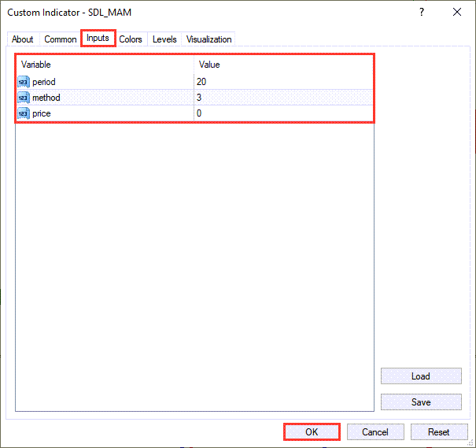Click the help question mark icon

[422, 12]
